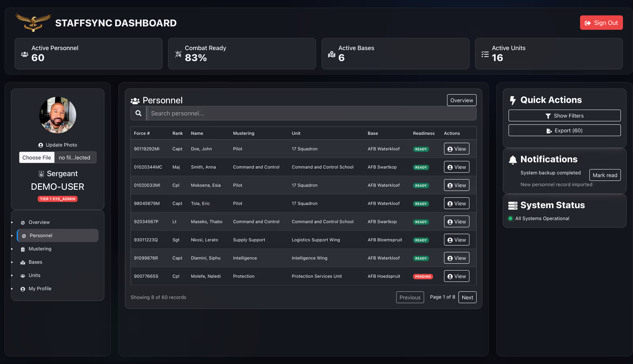
Task: Mark notifications as read
Action: click(x=605, y=175)
